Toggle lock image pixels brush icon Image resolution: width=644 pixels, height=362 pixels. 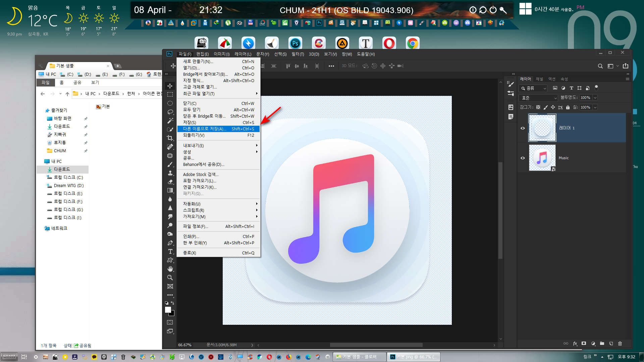(545, 107)
